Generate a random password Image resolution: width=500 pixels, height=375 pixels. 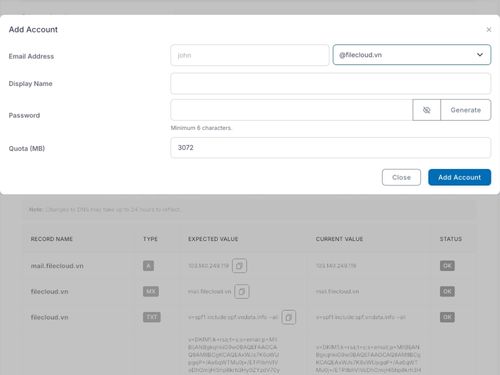(x=466, y=110)
